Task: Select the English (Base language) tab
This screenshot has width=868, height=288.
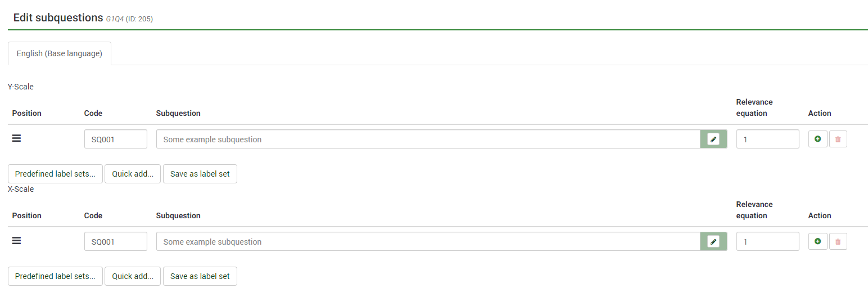Action: 60,53
